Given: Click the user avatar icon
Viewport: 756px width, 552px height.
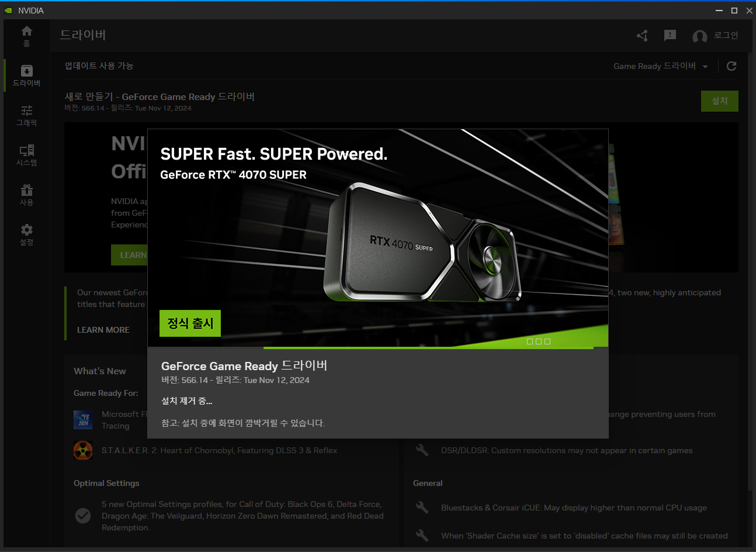Looking at the screenshot, I should tap(699, 36).
